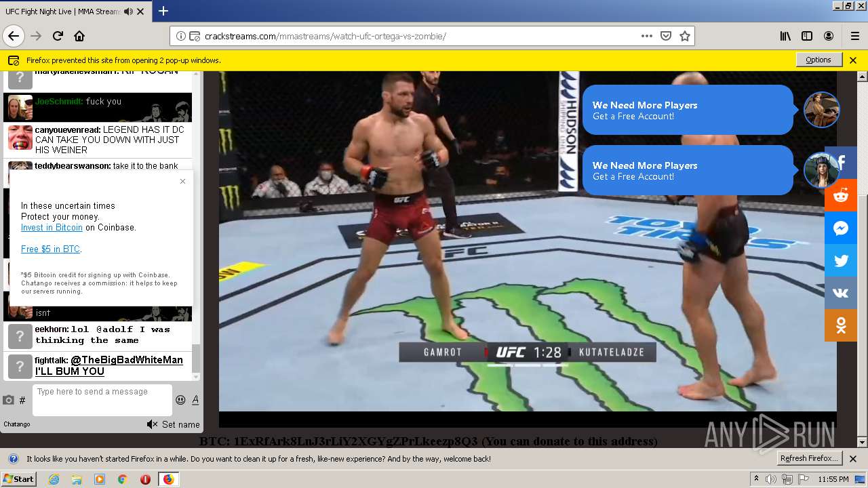The image size is (868, 488).
Task: Show hidden system tray icons
Action: [x=757, y=479]
